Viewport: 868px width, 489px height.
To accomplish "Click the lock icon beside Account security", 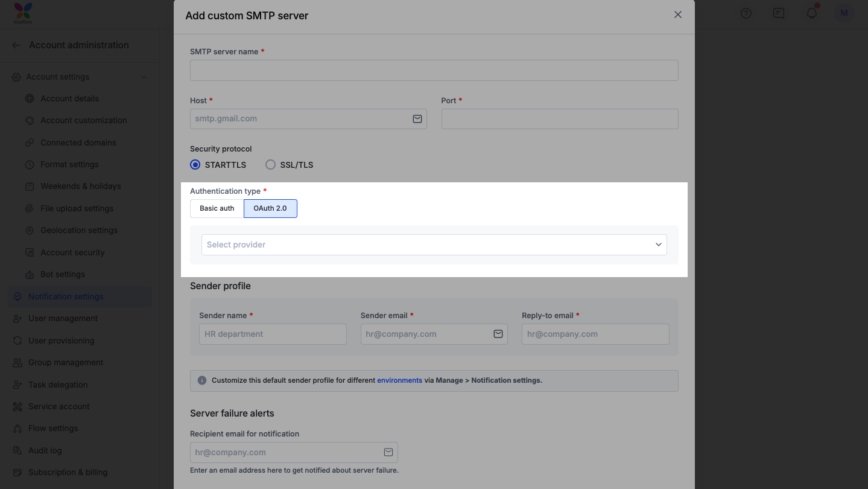I will tap(29, 252).
